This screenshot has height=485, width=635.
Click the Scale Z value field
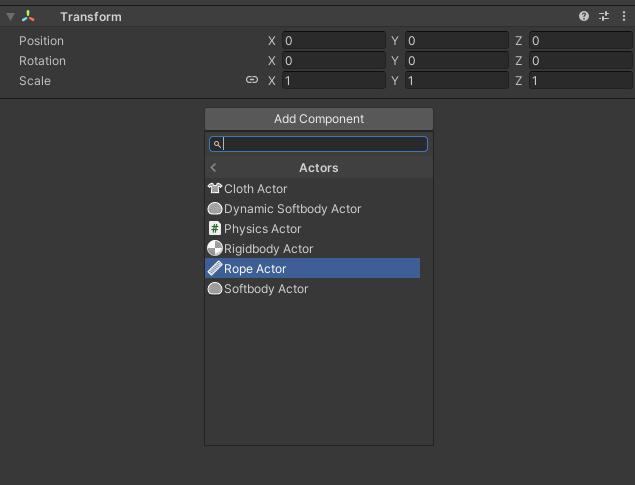point(579,81)
